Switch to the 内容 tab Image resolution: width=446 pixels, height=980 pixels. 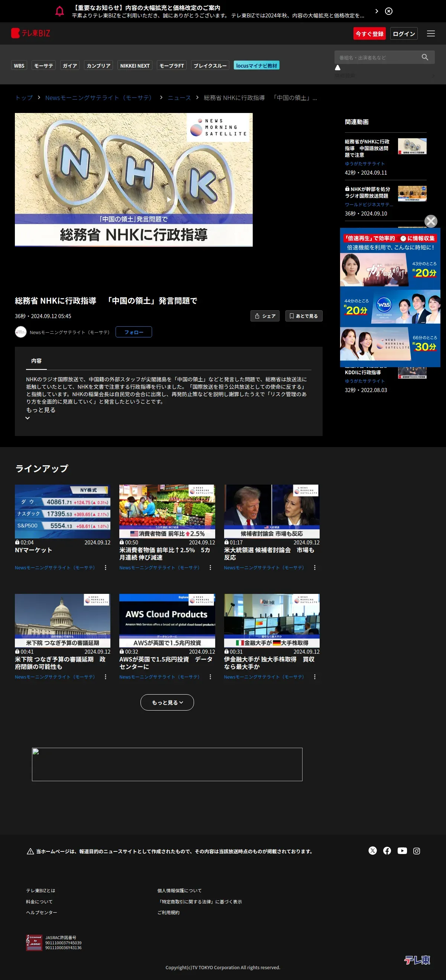[36, 360]
